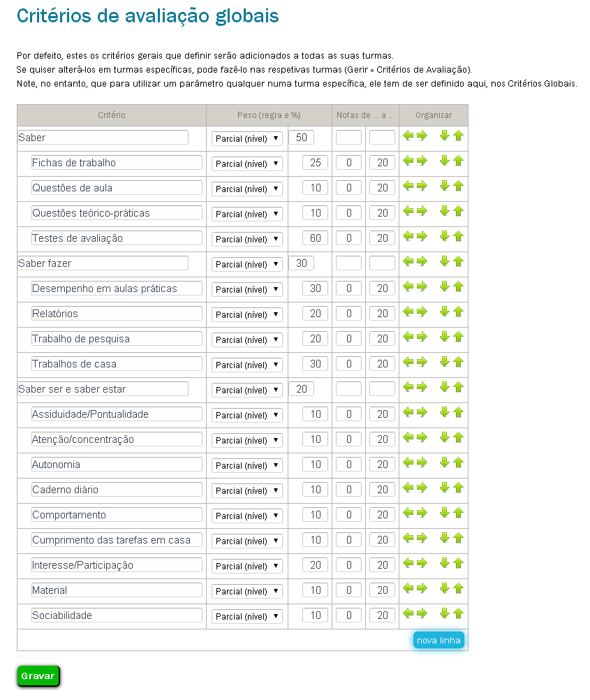Click the down arrow on Trabalho de pesquisa row
This screenshot has height=700, width=590.
[x=444, y=337]
